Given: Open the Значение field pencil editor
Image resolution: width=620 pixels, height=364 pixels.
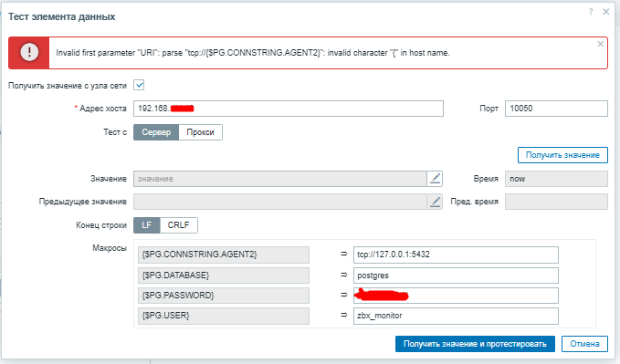Looking at the screenshot, I should tap(435, 179).
